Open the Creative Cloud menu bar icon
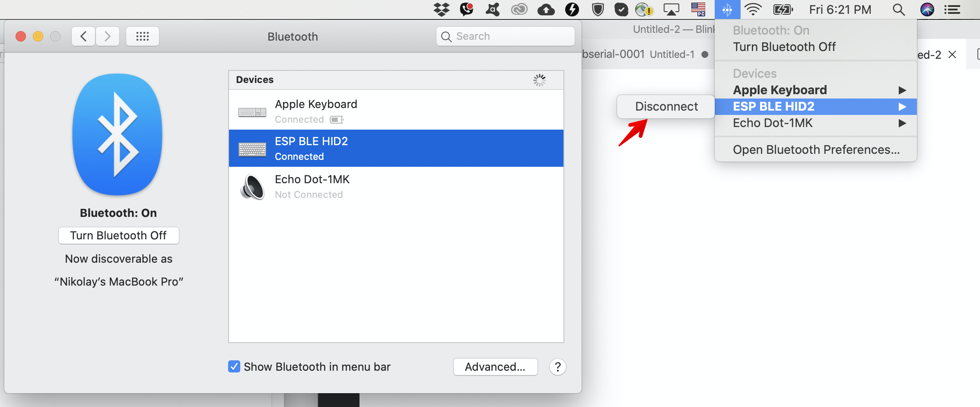Screen dimensions: 980x407 click(x=519, y=10)
